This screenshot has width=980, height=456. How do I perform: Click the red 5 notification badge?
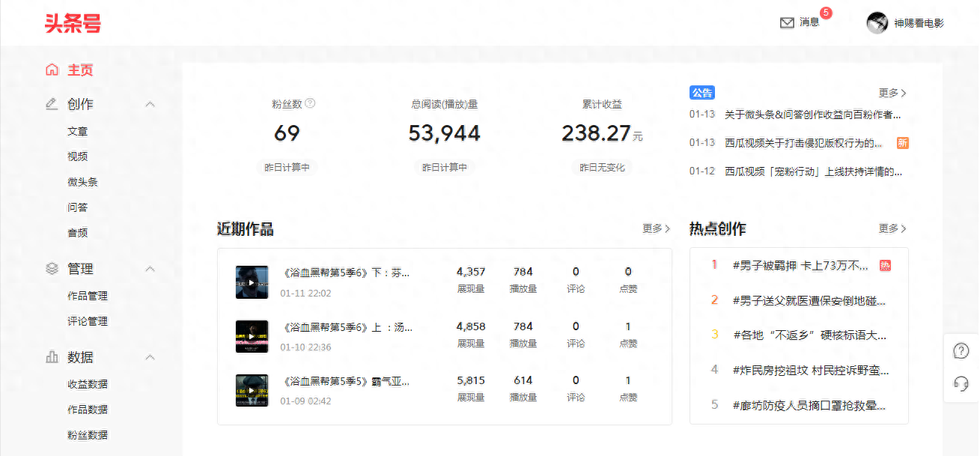click(826, 13)
